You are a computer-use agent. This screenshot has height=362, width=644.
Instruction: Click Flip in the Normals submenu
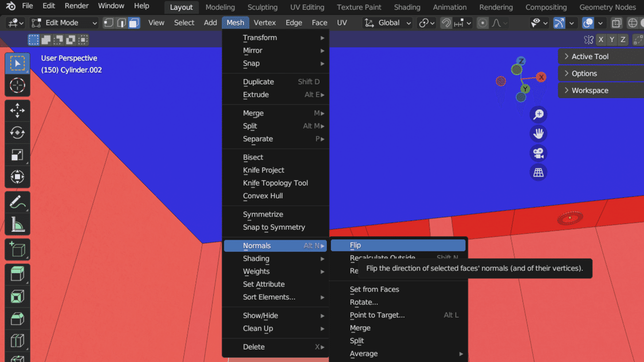click(x=398, y=245)
